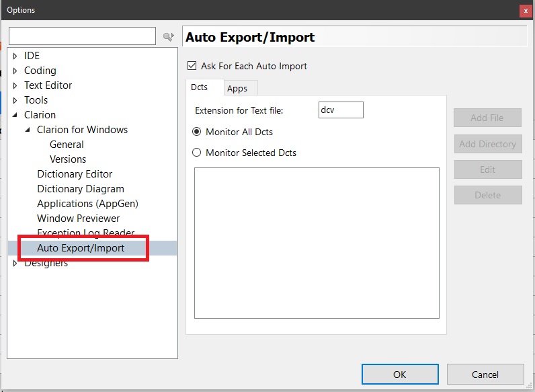
Task: Click the Cancel button
Action: point(485,375)
